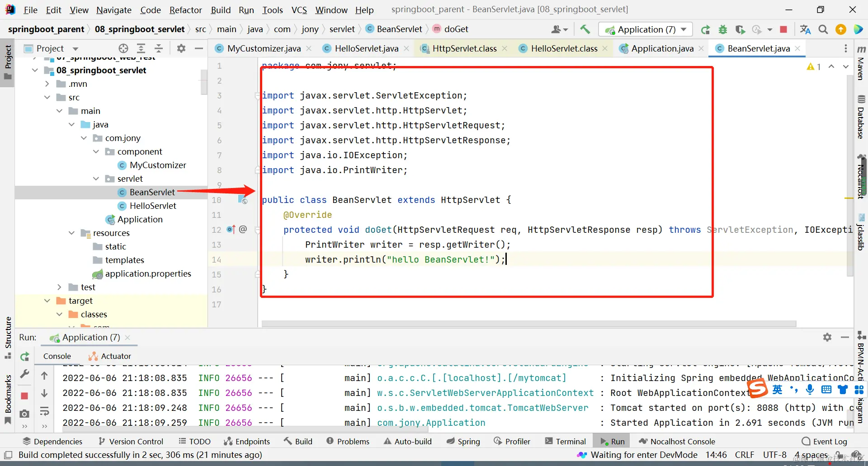Toggle the Bookmarks side panel
Viewport: 868px width, 466px height.
pos(8,400)
